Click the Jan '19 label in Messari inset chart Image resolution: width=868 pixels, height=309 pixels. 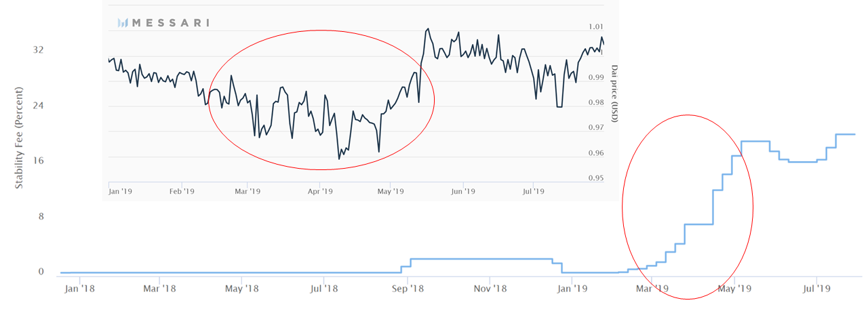pos(120,192)
